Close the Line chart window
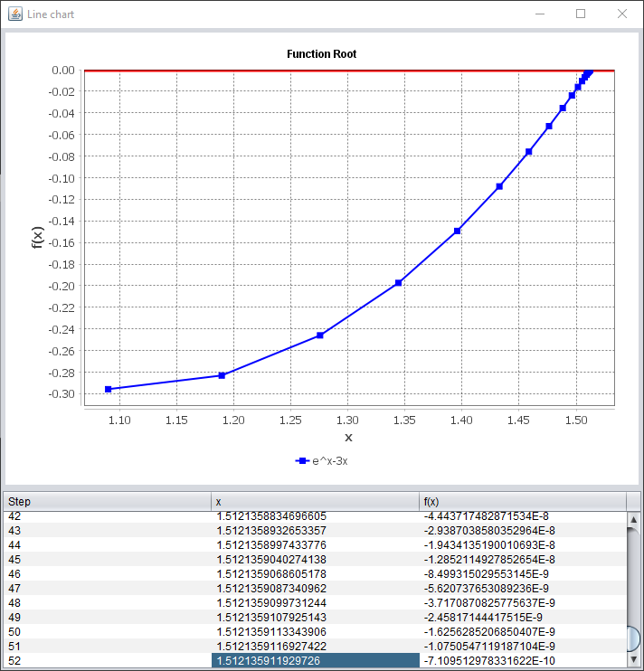This screenshot has width=644, height=671. (x=622, y=14)
